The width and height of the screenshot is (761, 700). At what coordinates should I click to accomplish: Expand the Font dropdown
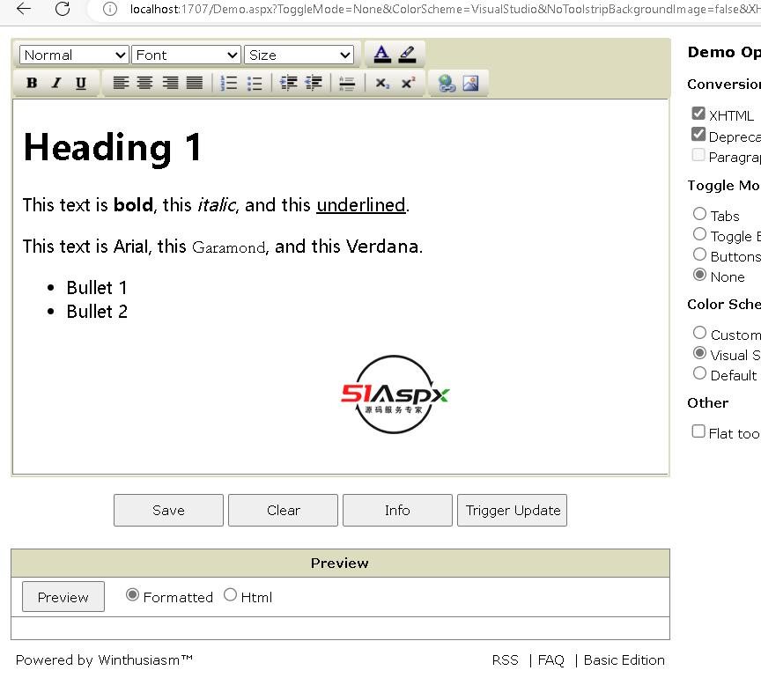(x=186, y=55)
